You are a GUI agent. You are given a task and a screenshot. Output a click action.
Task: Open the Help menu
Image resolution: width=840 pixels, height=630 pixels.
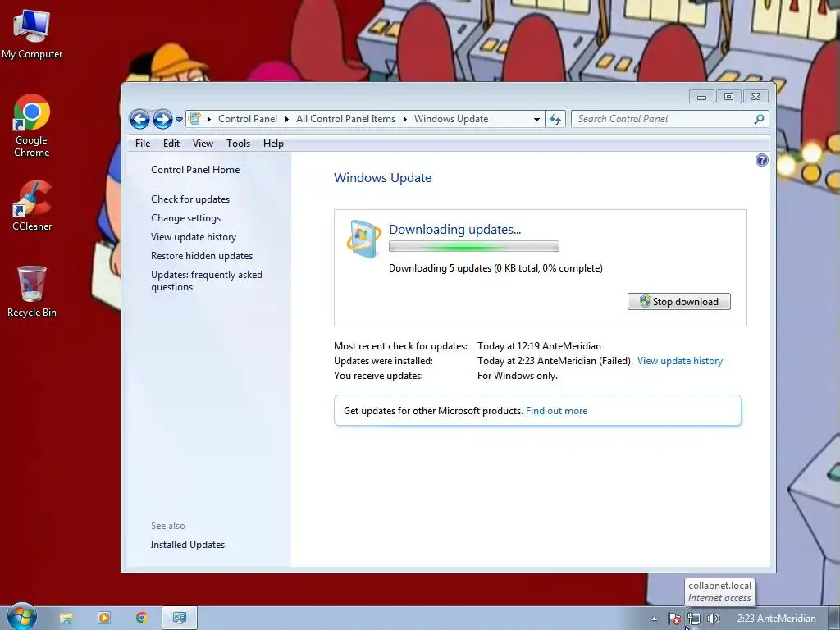pyautogui.click(x=273, y=144)
